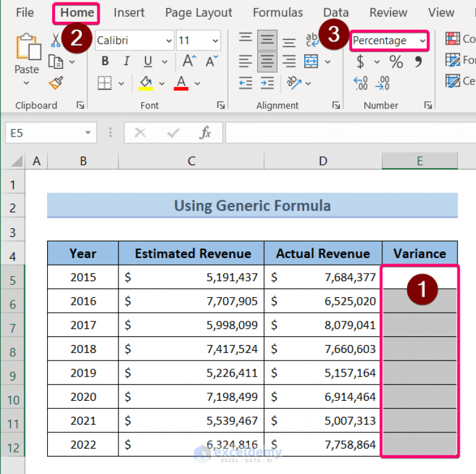
Task: Open Font Color palette arrow
Action: pyautogui.click(x=197, y=83)
